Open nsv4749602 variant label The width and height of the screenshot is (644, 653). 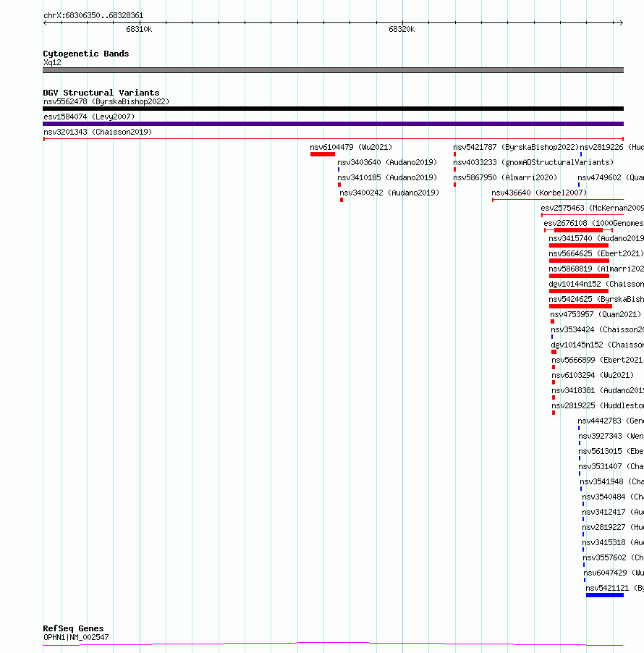611,177
